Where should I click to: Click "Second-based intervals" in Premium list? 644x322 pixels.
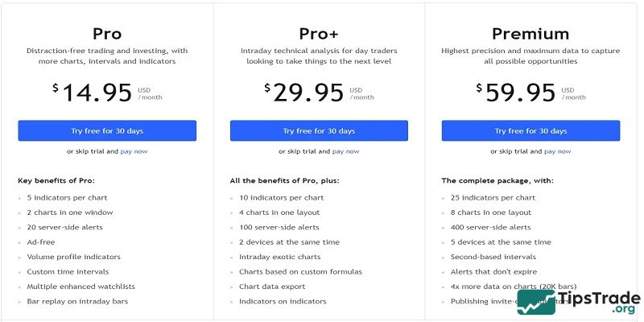(493, 257)
